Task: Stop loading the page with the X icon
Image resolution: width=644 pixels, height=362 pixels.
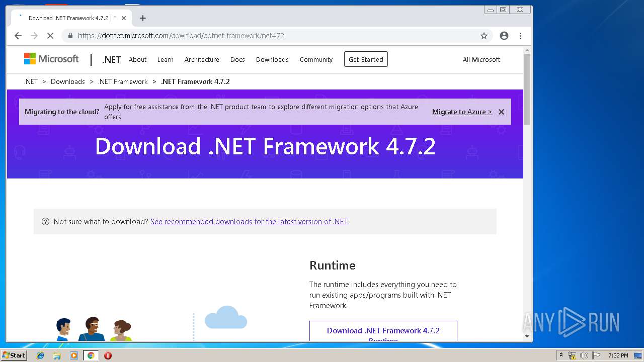Action: [x=50, y=36]
